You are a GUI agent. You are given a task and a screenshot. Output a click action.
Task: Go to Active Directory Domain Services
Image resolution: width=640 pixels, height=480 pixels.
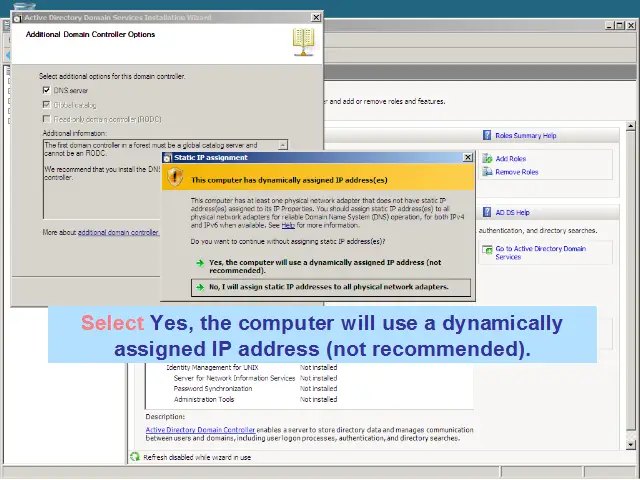[540, 253]
